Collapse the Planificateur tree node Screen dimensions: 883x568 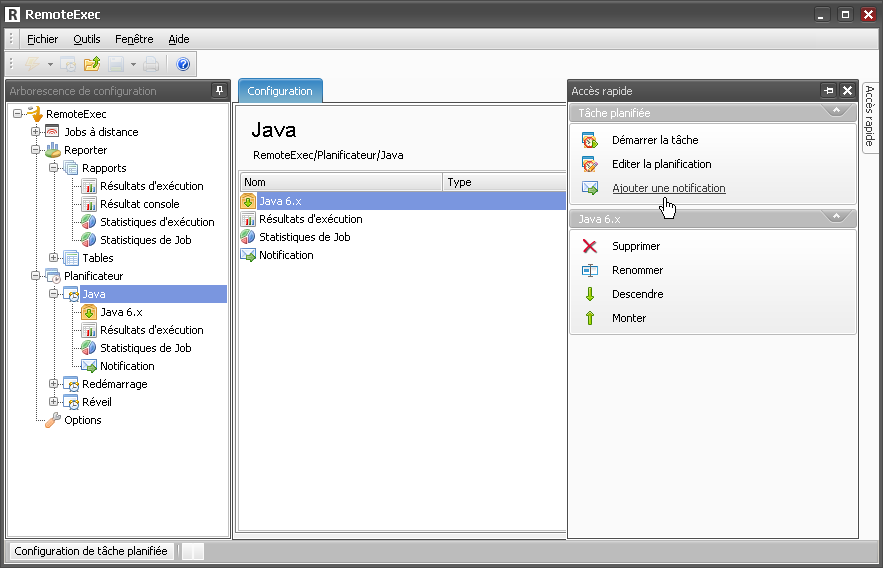[35, 276]
